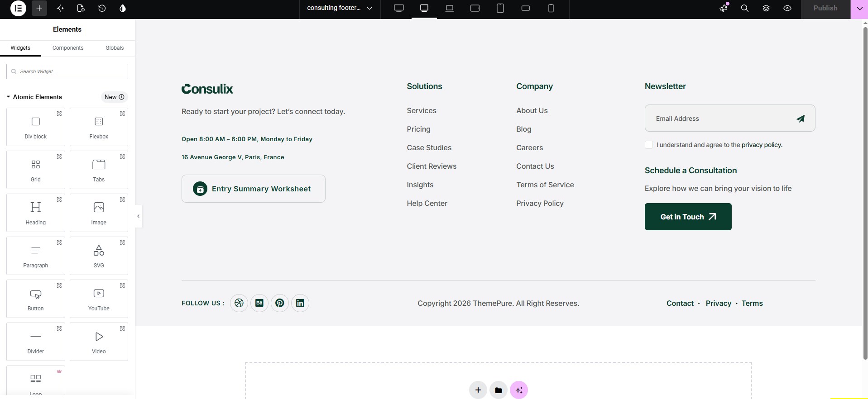
Task: Switch to widescreen desktop view
Action: tap(399, 8)
